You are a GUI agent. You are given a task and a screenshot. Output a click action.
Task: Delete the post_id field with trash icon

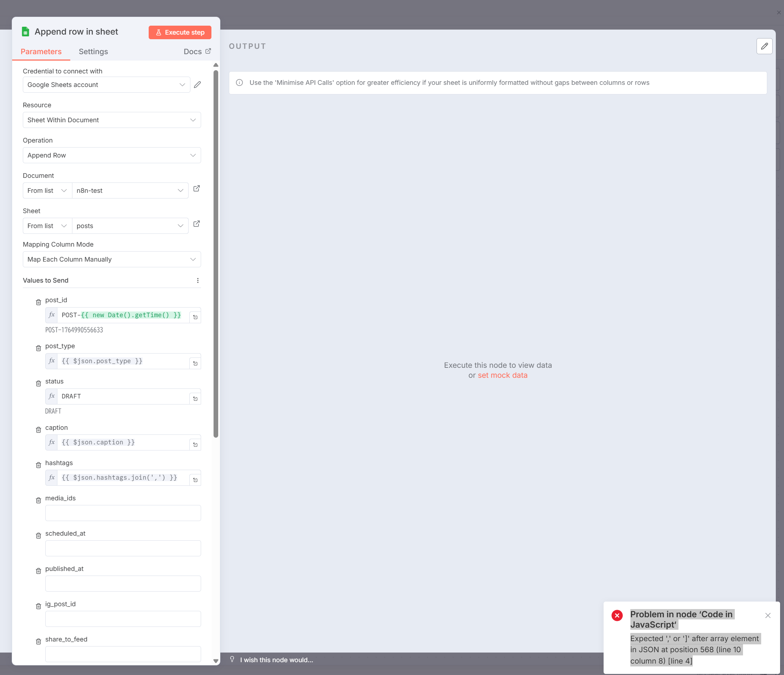pos(38,302)
